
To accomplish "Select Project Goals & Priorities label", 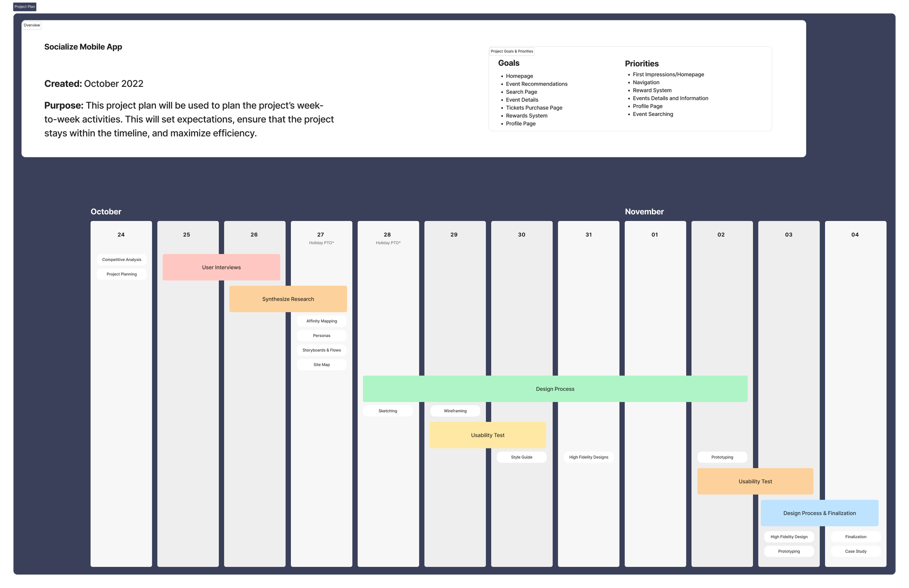I will [512, 51].
